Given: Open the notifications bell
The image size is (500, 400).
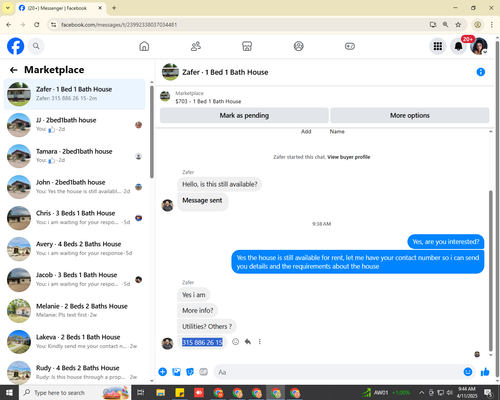Looking at the screenshot, I should click(459, 46).
